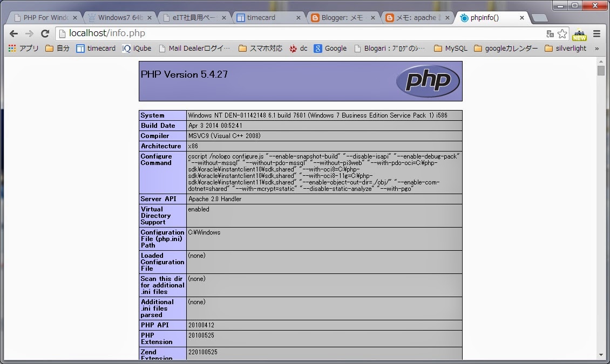Open the Chrome hamburger menu
This screenshot has width=610, height=364.
597,34
